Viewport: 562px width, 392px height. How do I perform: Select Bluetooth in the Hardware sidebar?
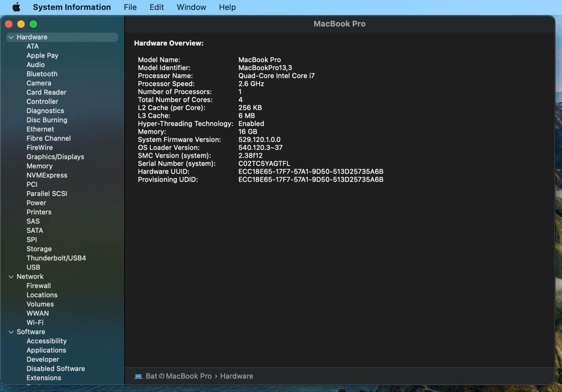[42, 74]
